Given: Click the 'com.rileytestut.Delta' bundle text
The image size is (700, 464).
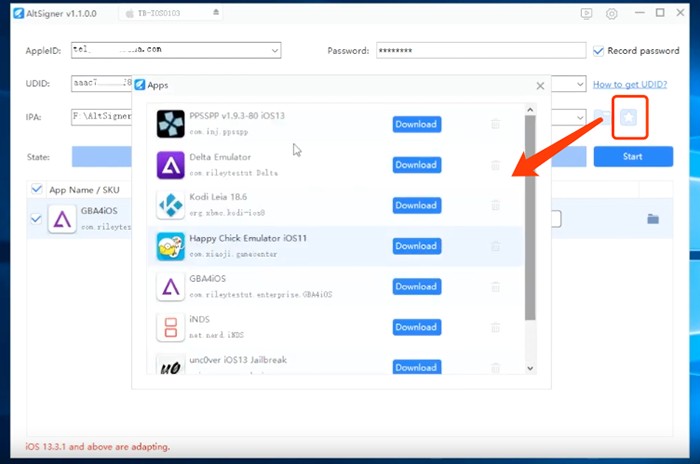Looking at the screenshot, I should tap(233, 173).
